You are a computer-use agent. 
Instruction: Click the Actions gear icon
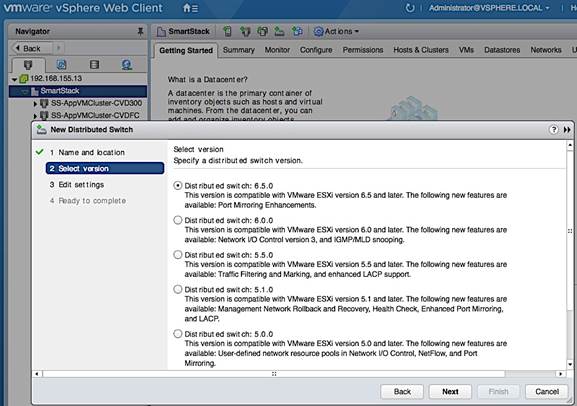[318, 32]
